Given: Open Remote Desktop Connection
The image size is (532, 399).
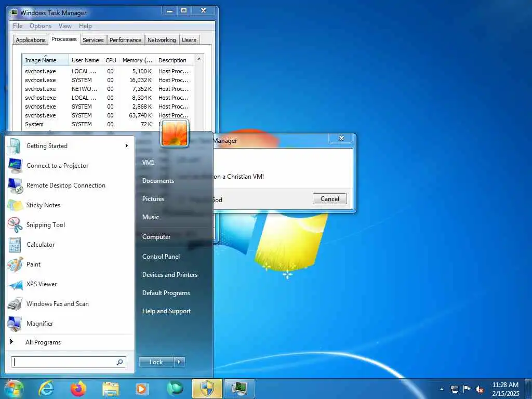Looking at the screenshot, I should [70, 185].
